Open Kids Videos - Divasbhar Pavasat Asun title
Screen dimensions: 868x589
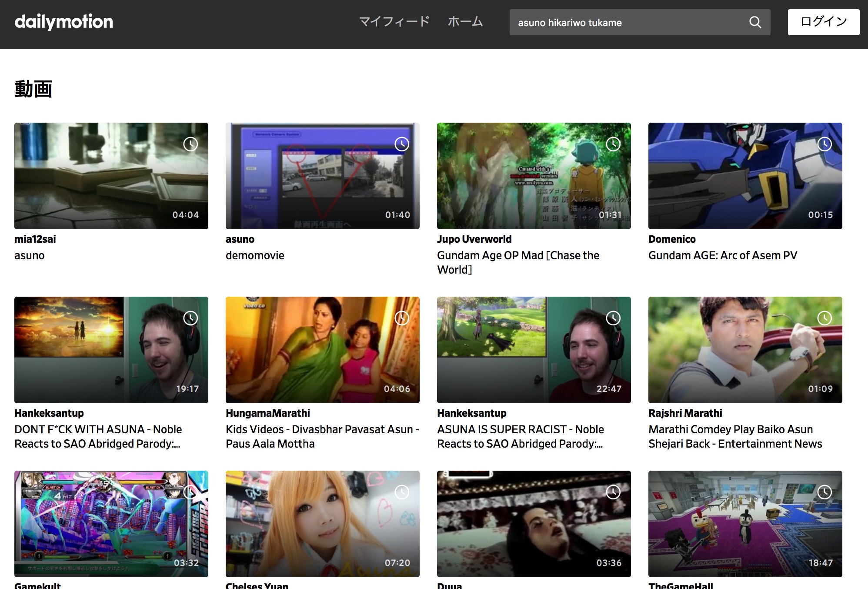click(322, 436)
